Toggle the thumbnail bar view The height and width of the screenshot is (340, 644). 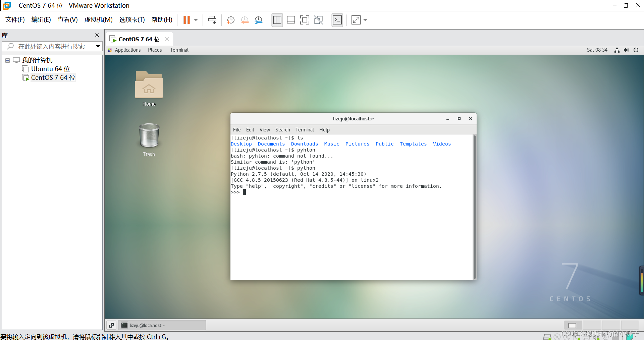coord(291,20)
